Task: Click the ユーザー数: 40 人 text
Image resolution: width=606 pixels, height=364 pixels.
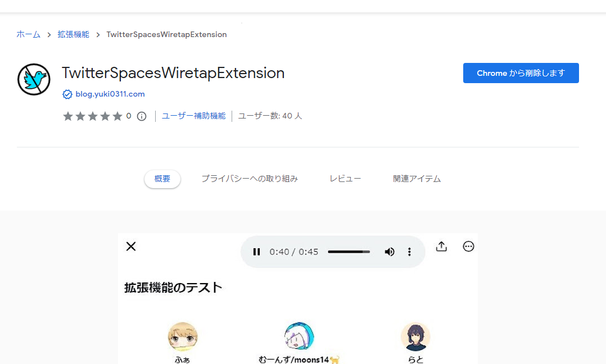Action: click(x=270, y=116)
